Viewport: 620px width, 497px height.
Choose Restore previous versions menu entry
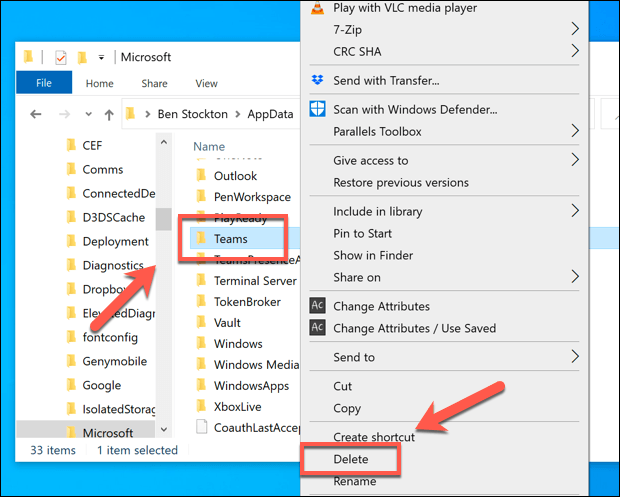tap(401, 183)
